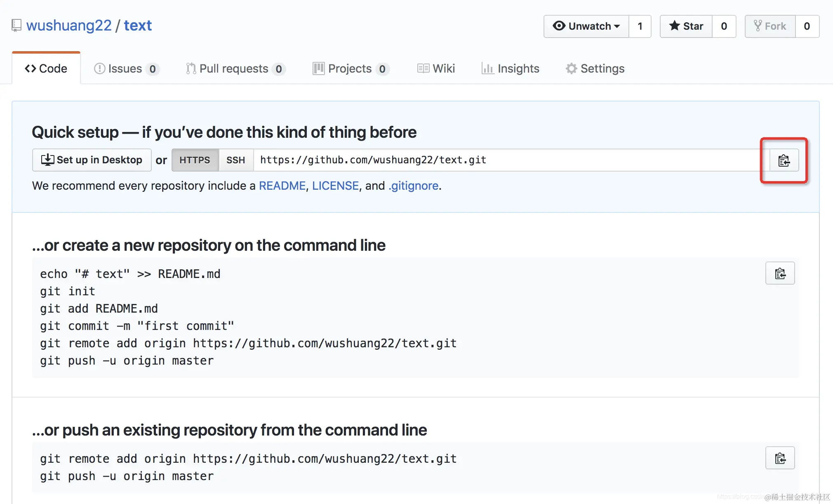Click the repository book icon beside wushuang22

tap(16, 26)
